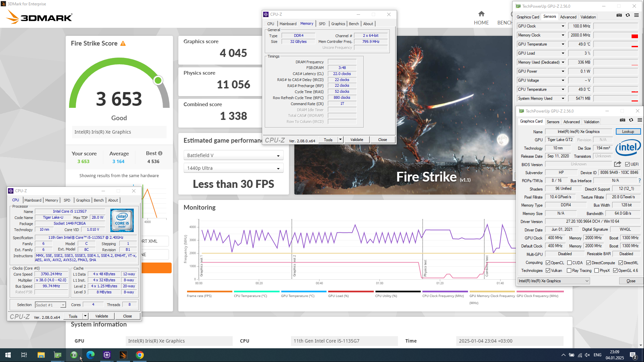Switch to GPU-Z in the taskbar

[58, 355]
